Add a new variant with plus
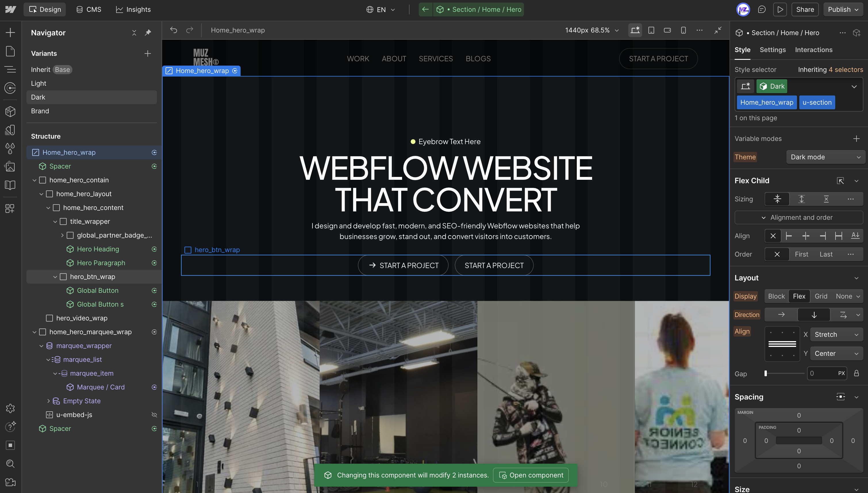Image resolution: width=868 pixels, height=493 pixels. pyautogui.click(x=147, y=53)
